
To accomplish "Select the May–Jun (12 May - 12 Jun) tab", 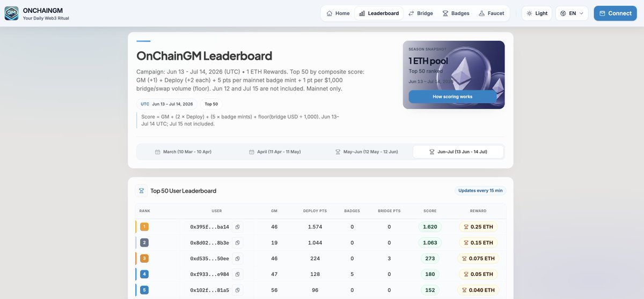I will 367,152.
